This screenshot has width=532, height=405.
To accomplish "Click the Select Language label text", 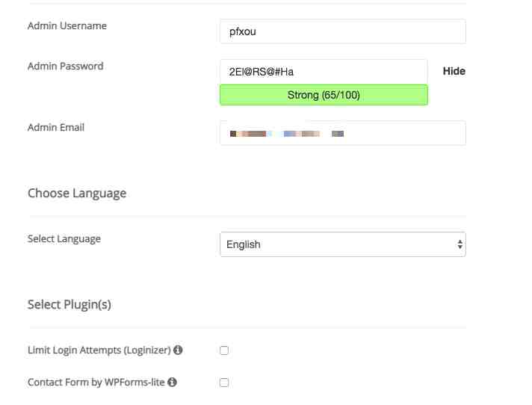I will 64,239.
